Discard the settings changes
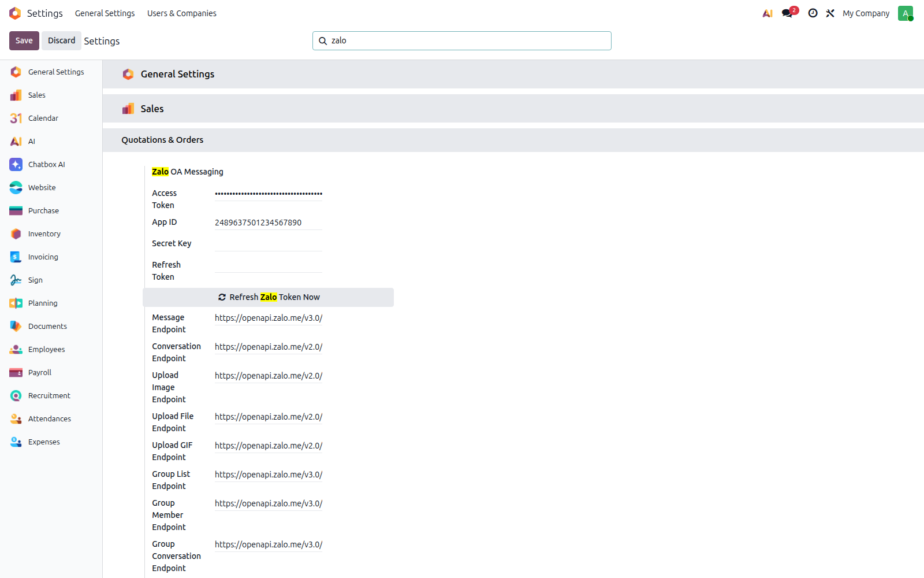Image resolution: width=924 pixels, height=578 pixels. click(61, 40)
